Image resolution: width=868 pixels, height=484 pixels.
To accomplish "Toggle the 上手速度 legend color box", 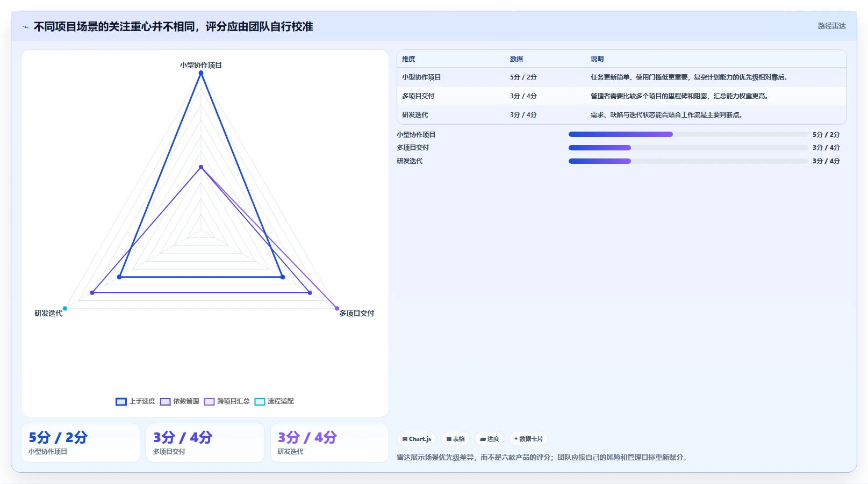I will pyautogui.click(x=121, y=402).
